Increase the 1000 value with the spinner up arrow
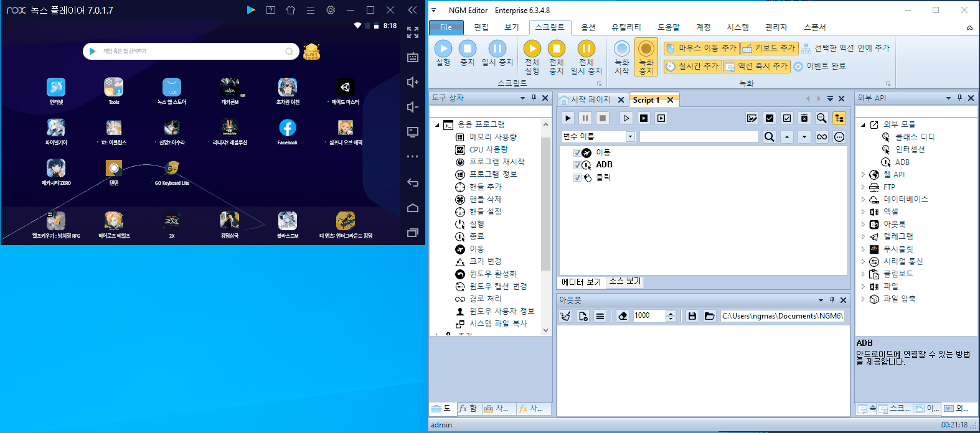This screenshot has height=433, width=980. click(x=671, y=313)
